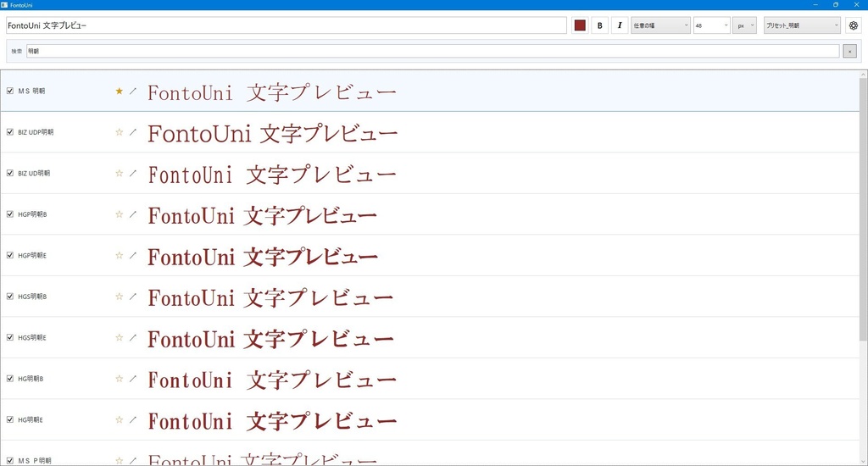Star the BIZ UD明朝 font as favorite

pyautogui.click(x=119, y=173)
